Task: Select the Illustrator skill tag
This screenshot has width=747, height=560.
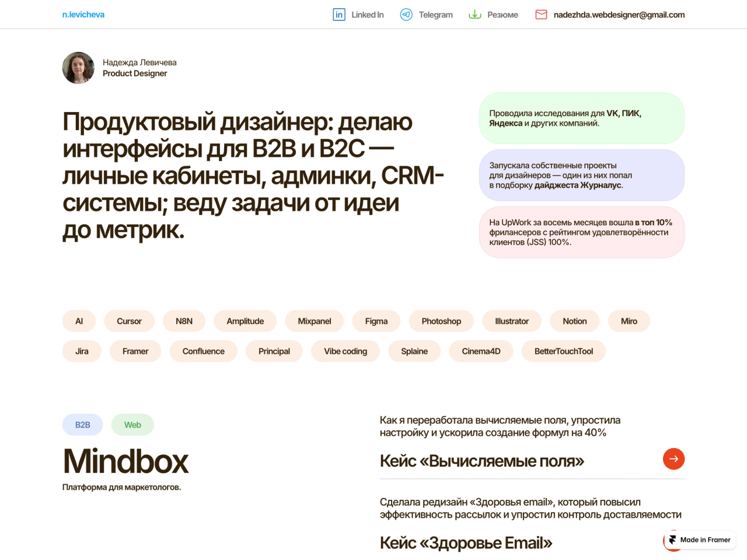Action: click(512, 321)
